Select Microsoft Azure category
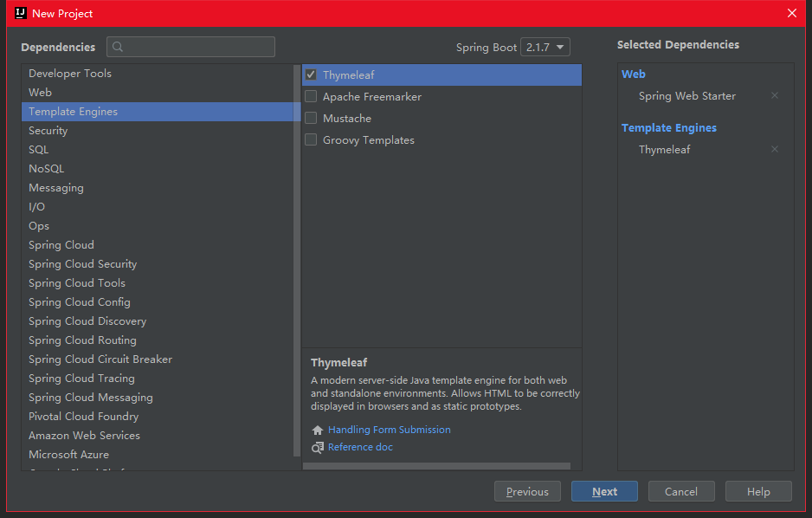 158,455
